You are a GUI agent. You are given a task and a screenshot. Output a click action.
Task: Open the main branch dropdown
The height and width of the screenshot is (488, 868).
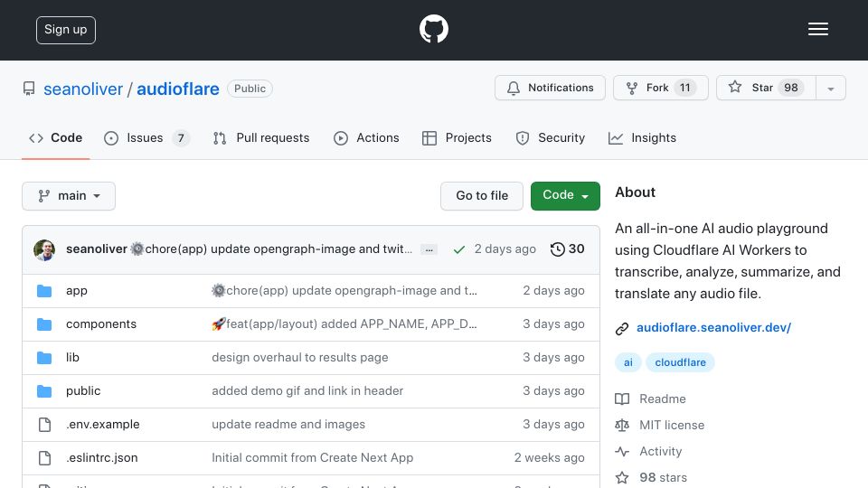69,196
